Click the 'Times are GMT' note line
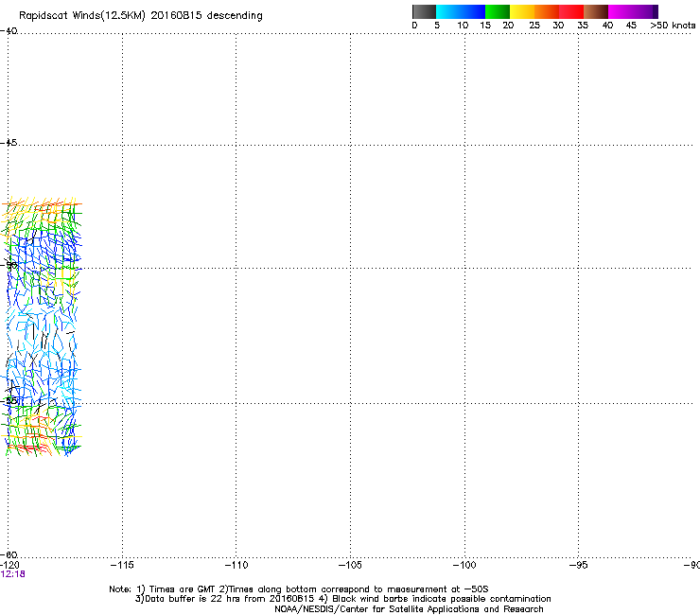Screen dimensions: 700x615 click(x=299, y=589)
